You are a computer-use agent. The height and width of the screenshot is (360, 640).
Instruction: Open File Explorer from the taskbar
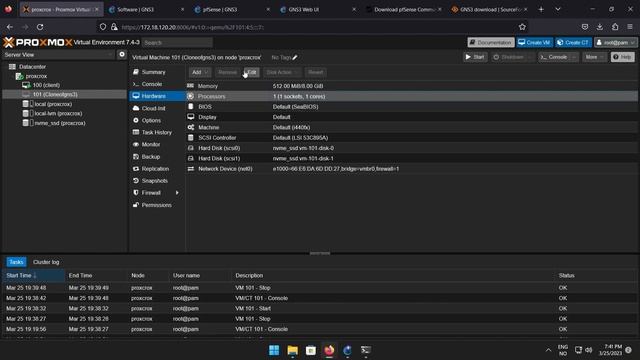(x=292, y=350)
